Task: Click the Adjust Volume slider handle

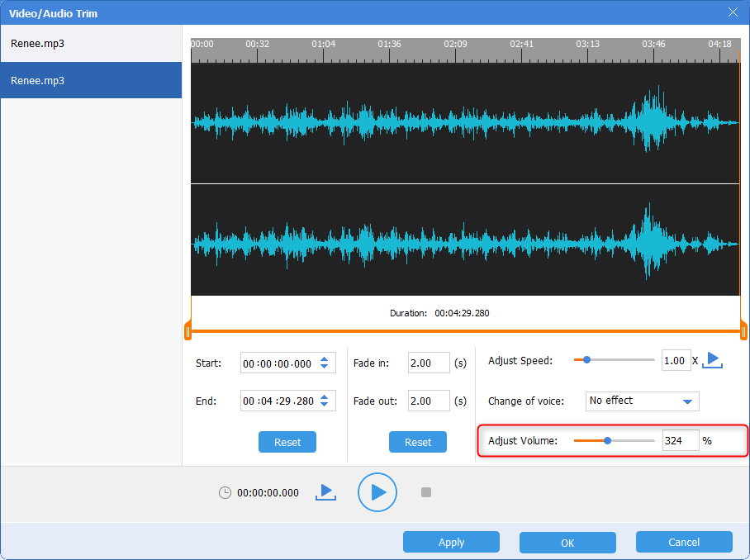Action: tap(607, 441)
